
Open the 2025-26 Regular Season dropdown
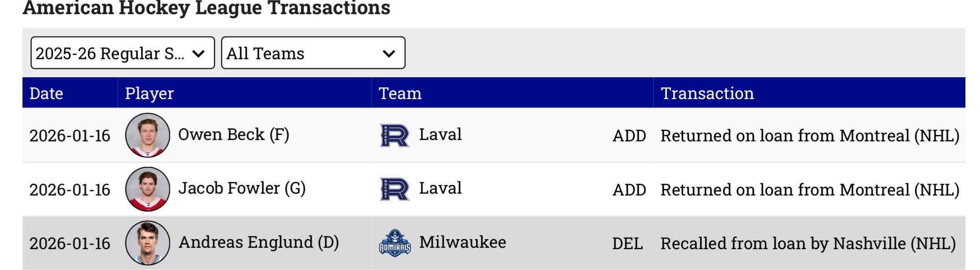[122, 53]
